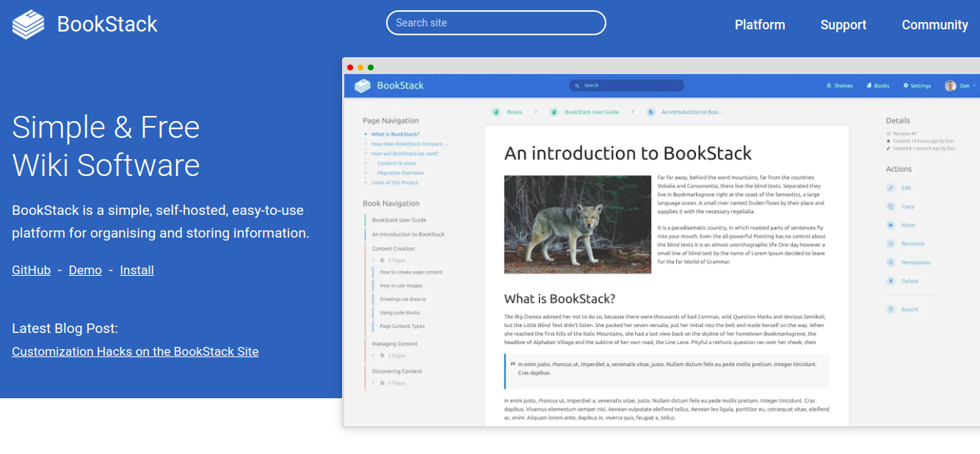Click the page icon beside 'An introduction to Boo...'
Viewport: 980px width, 454px height.
pyautogui.click(x=651, y=112)
